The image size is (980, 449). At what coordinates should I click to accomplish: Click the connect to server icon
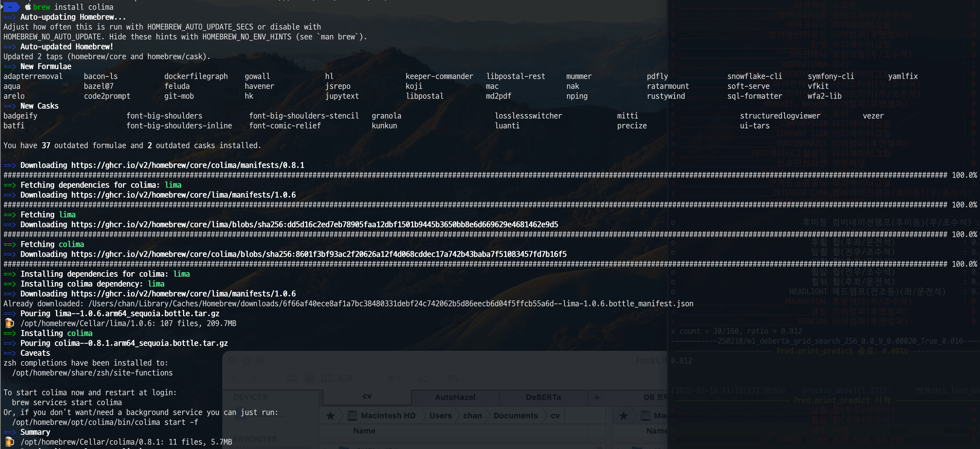coord(423,378)
